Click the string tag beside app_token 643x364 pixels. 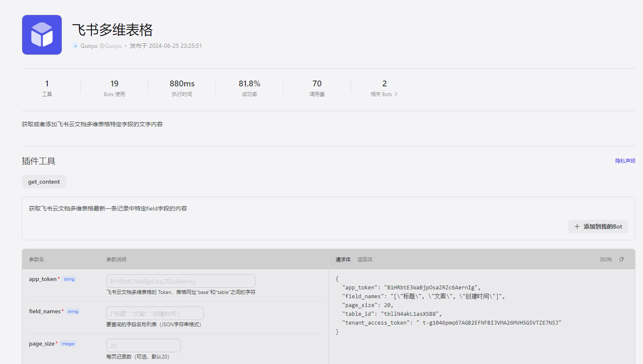point(69,279)
